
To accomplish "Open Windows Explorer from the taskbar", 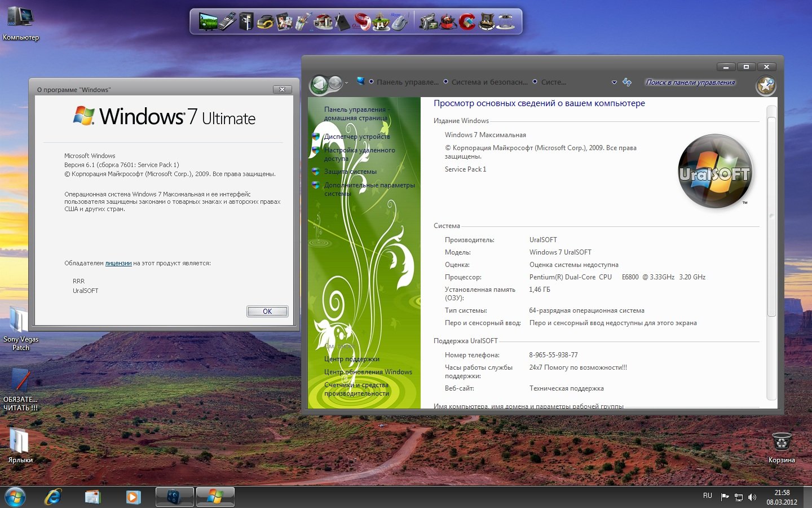I will coord(92,497).
